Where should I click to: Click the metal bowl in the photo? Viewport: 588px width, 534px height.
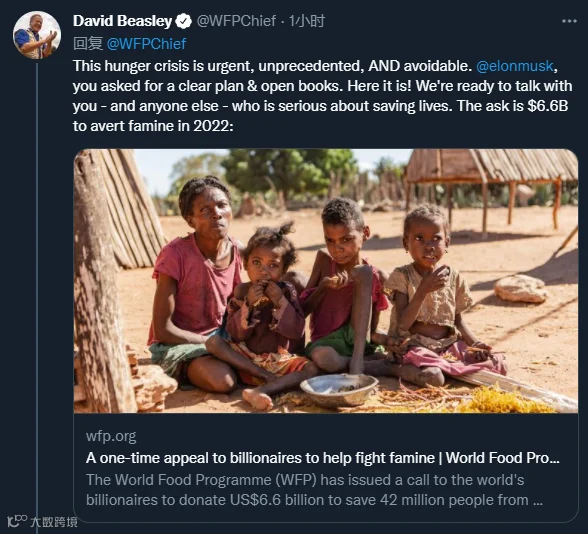pos(339,390)
